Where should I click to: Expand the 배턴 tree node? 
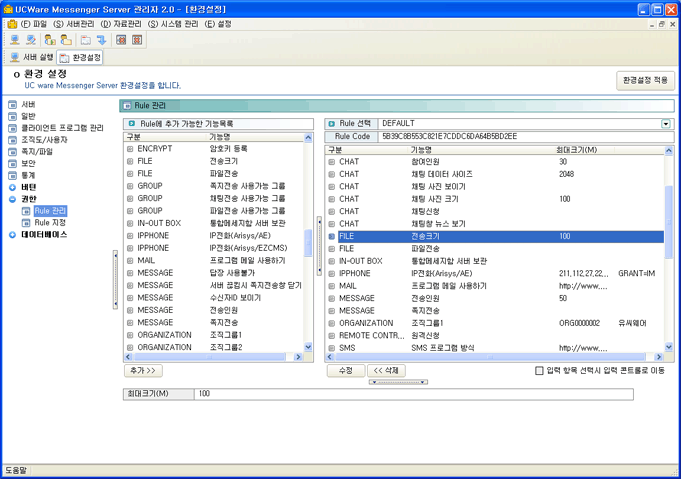pyautogui.click(x=13, y=187)
